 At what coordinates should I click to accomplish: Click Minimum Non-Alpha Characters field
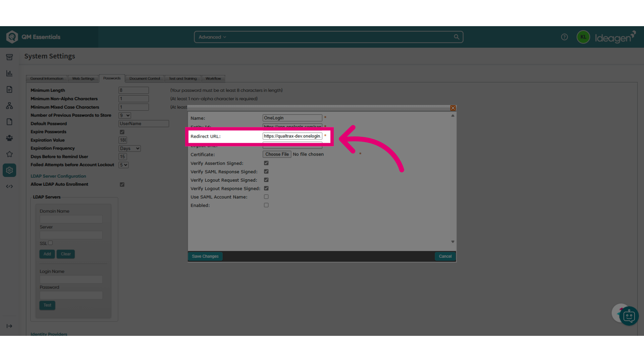pyautogui.click(x=133, y=99)
